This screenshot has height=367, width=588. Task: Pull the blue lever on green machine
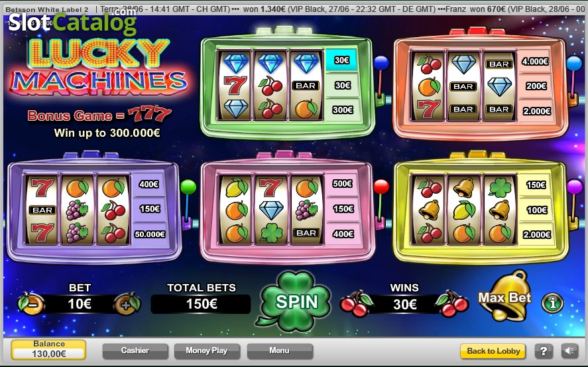tap(381, 79)
